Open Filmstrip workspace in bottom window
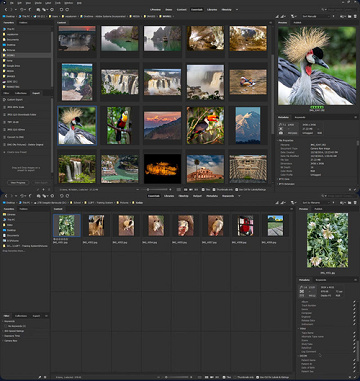The width and height of the screenshot is (360, 381). (x=183, y=196)
